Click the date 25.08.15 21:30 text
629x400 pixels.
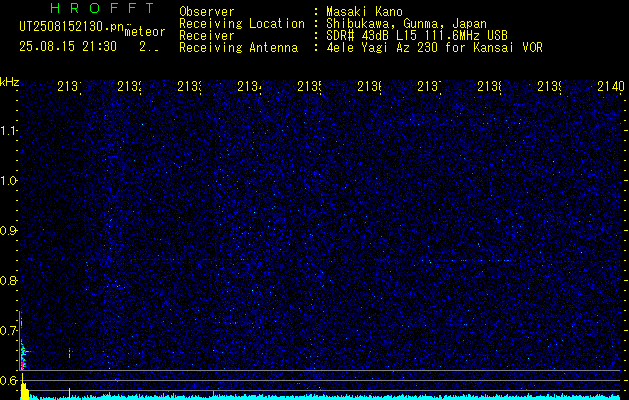[x=68, y=47]
